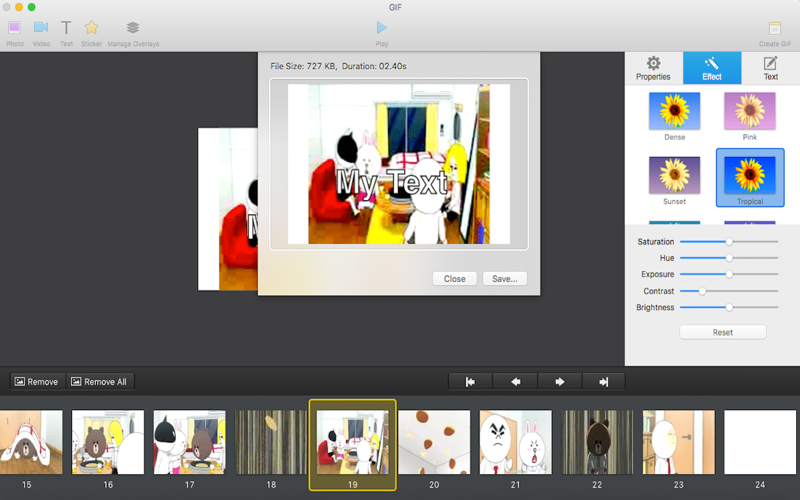This screenshot has height=500, width=800.
Task: Select frame 20 thumbnail
Action: (x=434, y=442)
